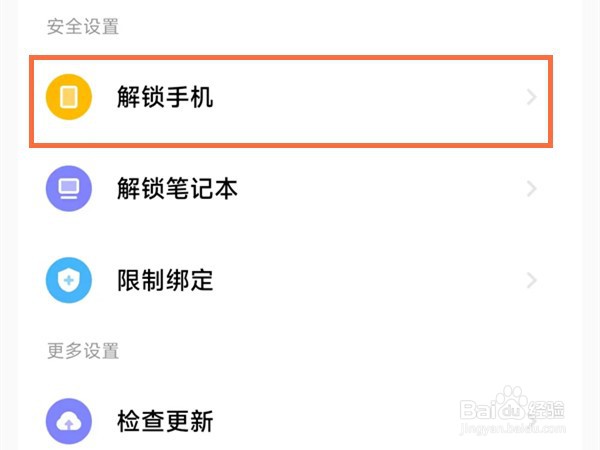Open the chevron arrow beside 解锁手机
Screen dimensions: 600x450
pos(532,97)
